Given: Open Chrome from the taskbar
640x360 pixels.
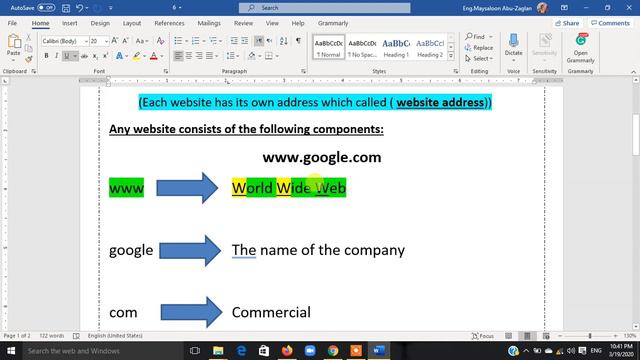Looking at the screenshot, I should 333,351.
